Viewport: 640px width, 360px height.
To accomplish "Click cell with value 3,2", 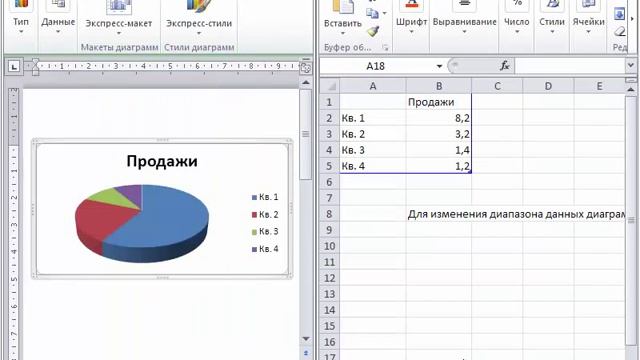I will click(439, 134).
